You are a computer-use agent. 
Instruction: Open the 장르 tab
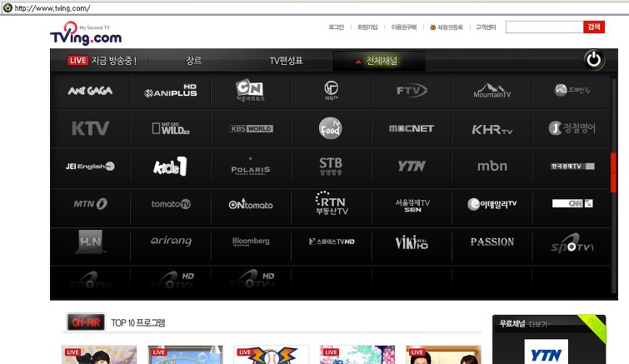(194, 61)
